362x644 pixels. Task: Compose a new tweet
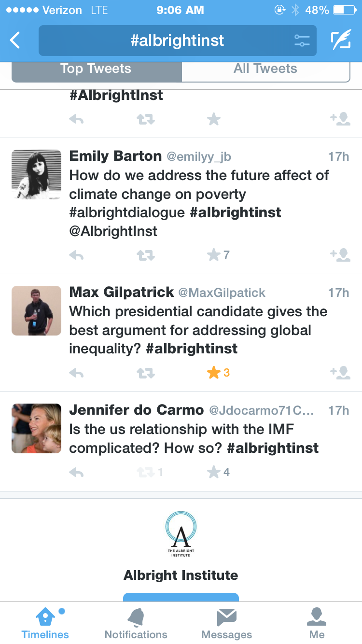(341, 41)
